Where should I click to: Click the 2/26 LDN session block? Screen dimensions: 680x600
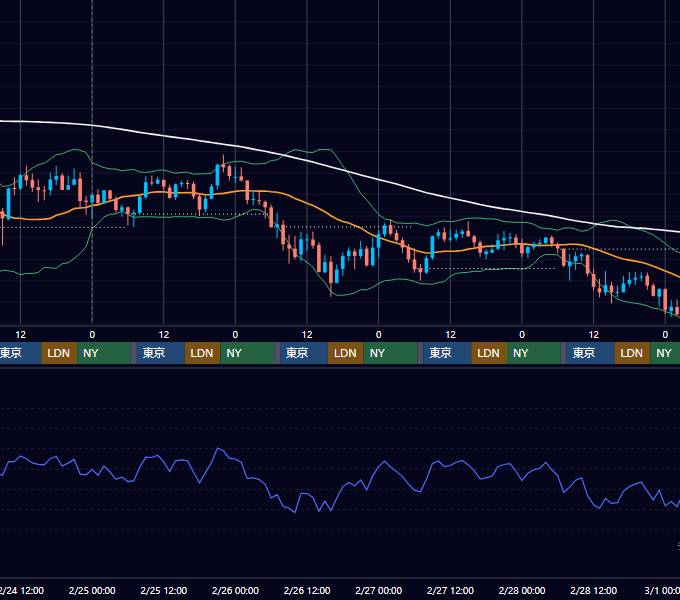tap(346, 353)
